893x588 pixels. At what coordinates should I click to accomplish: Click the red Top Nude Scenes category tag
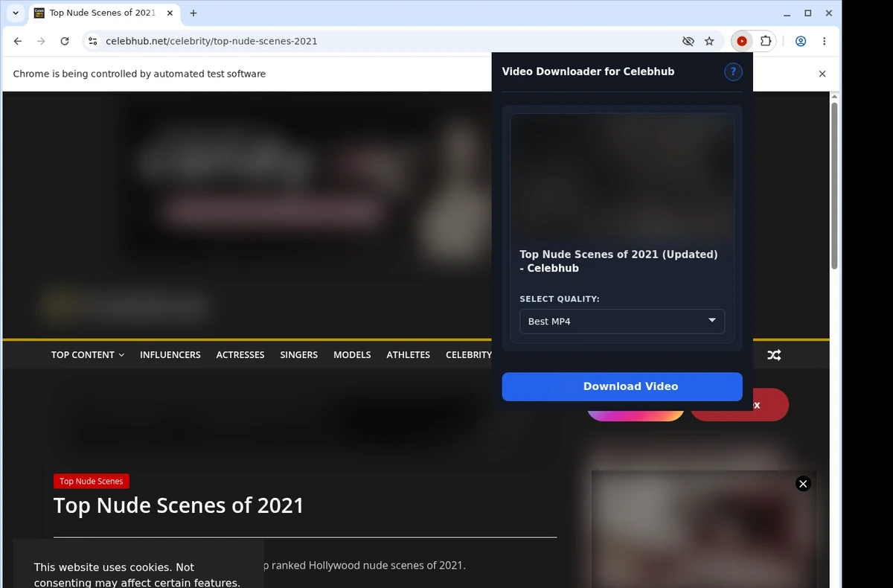pos(92,482)
